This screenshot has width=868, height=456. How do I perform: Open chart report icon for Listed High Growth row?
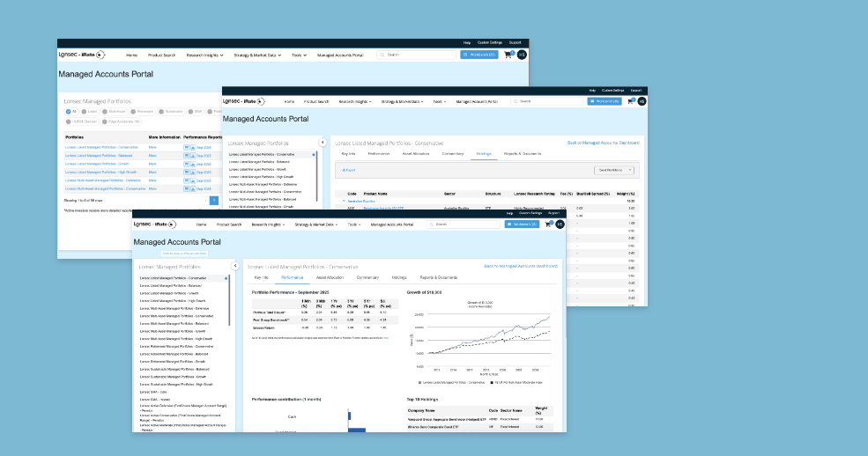pyautogui.click(x=193, y=173)
